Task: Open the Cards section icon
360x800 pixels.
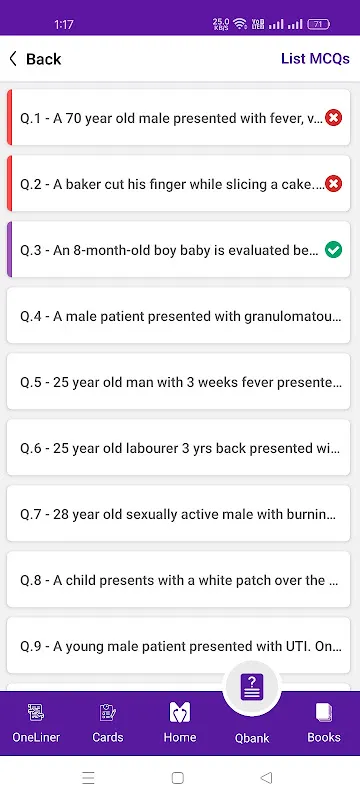Action: click(x=108, y=712)
